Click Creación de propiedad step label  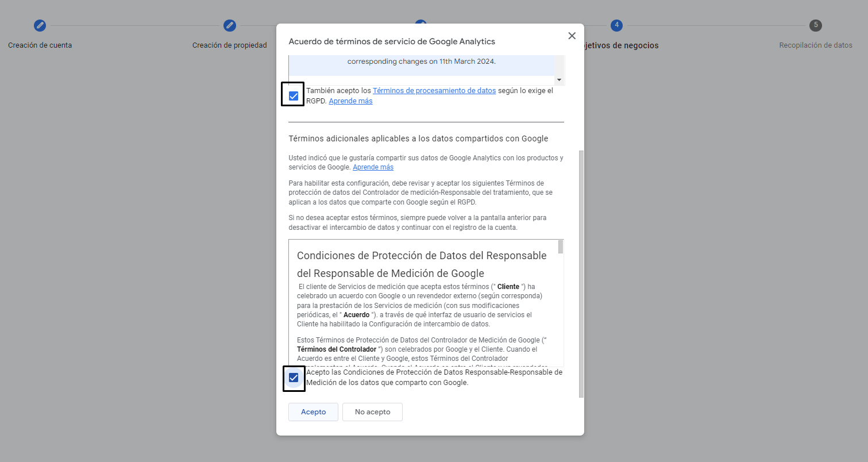[x=230, y=45]
